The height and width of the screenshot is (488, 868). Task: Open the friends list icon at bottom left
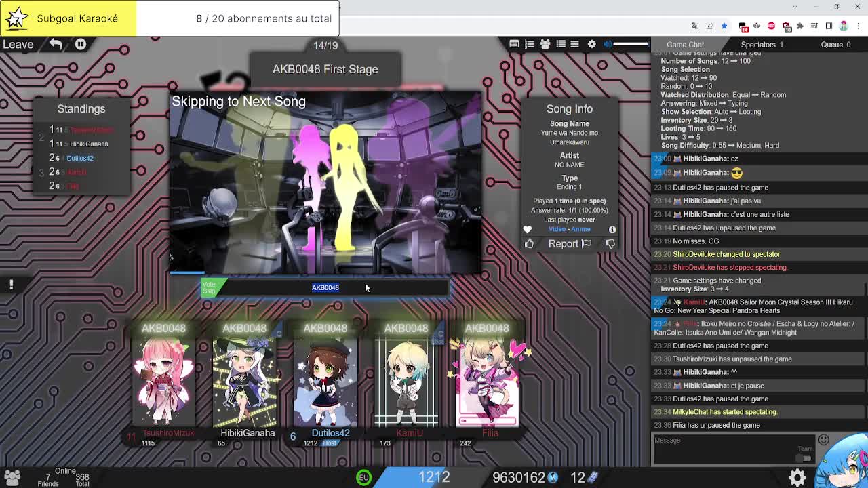click(12, 476)
